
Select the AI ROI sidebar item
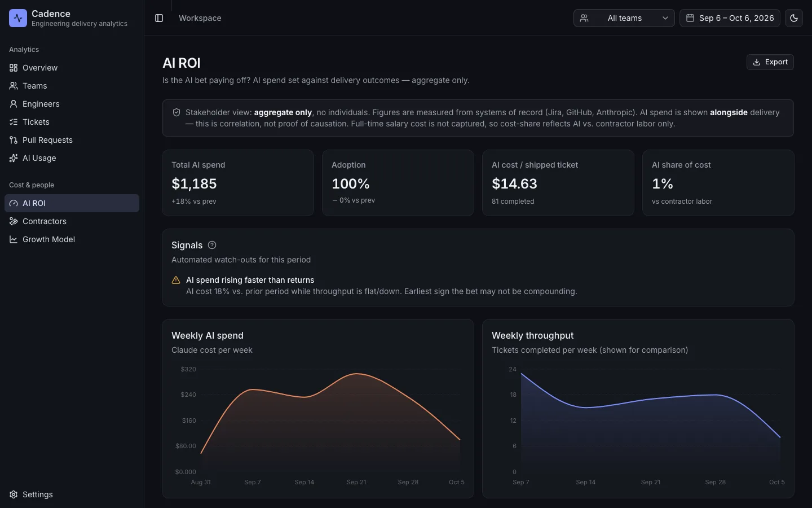click(x=72, y=203)
